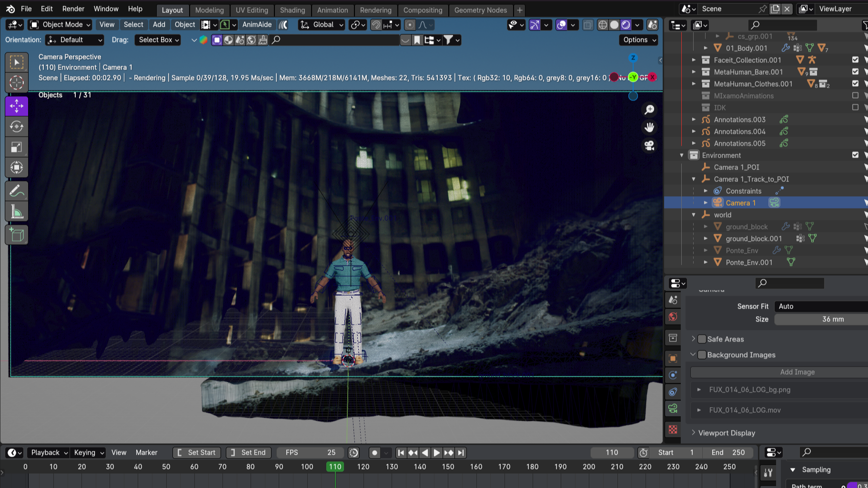This screenshot has width=868, height=488.
Task: Select the Cursor tool
Action: [17, 83]
